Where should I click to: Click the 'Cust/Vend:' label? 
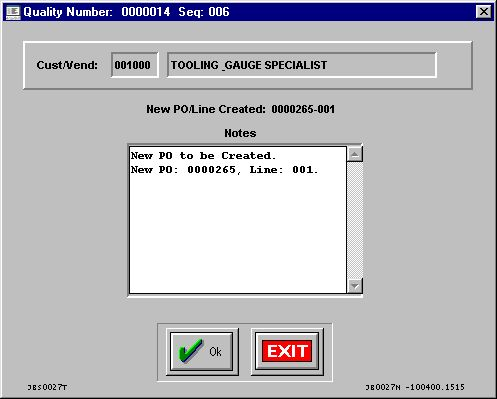(x=67, y=65)
